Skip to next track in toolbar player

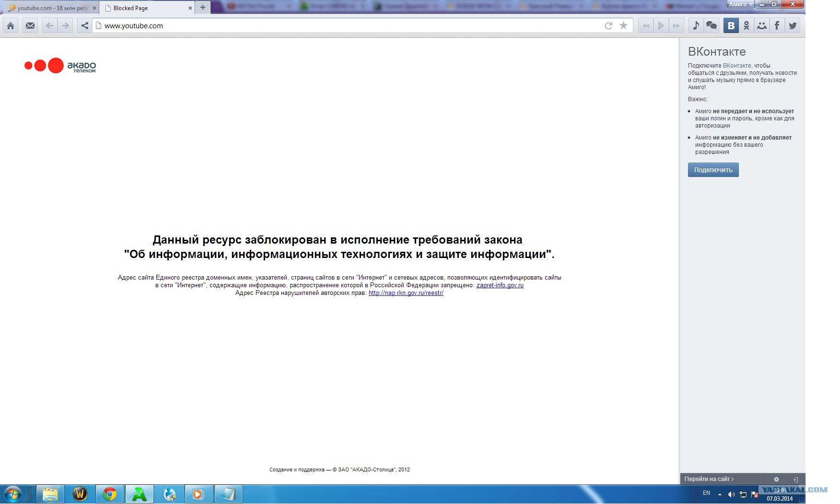[677, 26]
